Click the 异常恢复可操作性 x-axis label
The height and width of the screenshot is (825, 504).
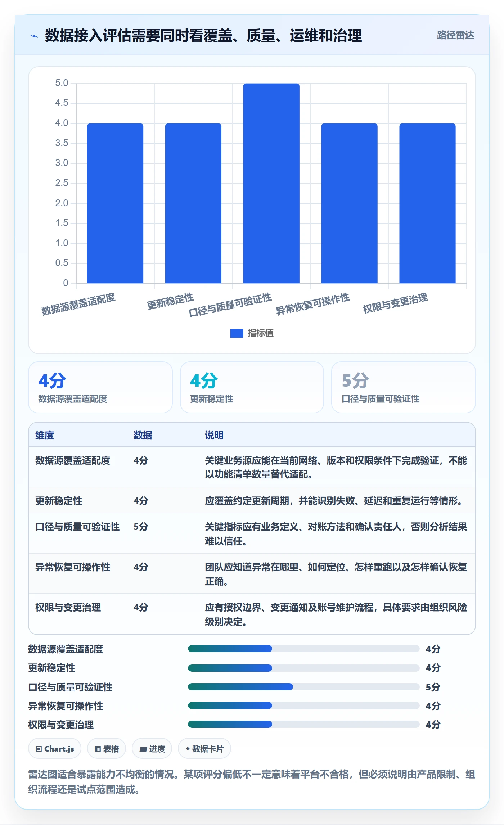(x=313, y=304)
